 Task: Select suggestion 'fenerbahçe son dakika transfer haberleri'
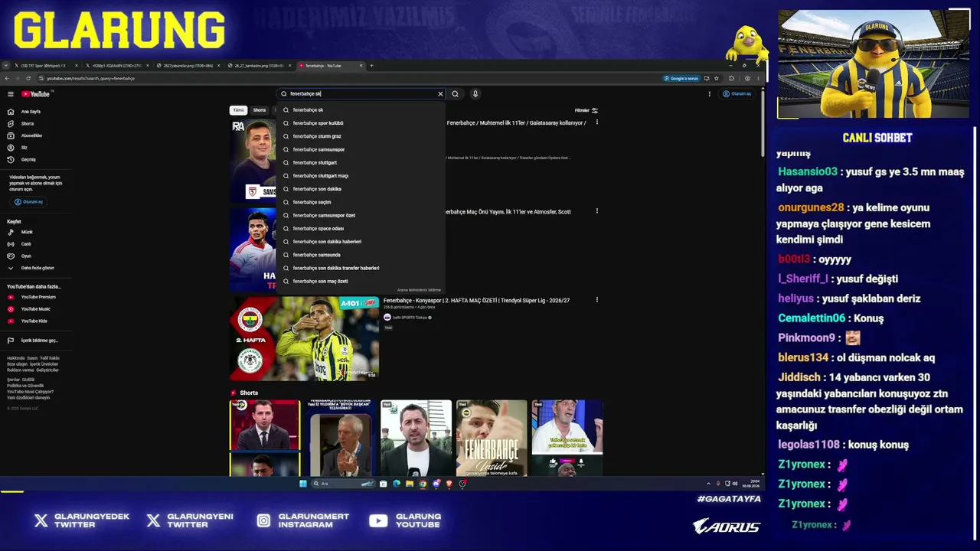pyautogui.click(x=361, y=268)
